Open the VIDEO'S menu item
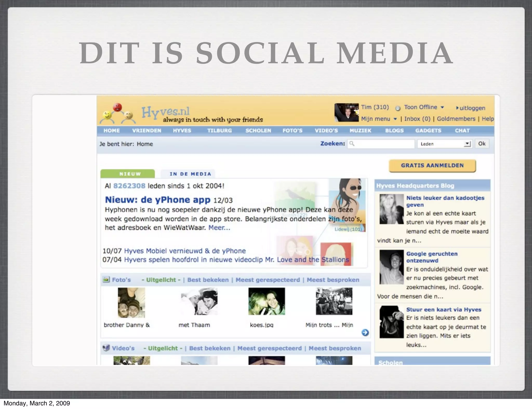Image resolution: width=532 pixels, height=409 pixels. [x=326, y=131]
